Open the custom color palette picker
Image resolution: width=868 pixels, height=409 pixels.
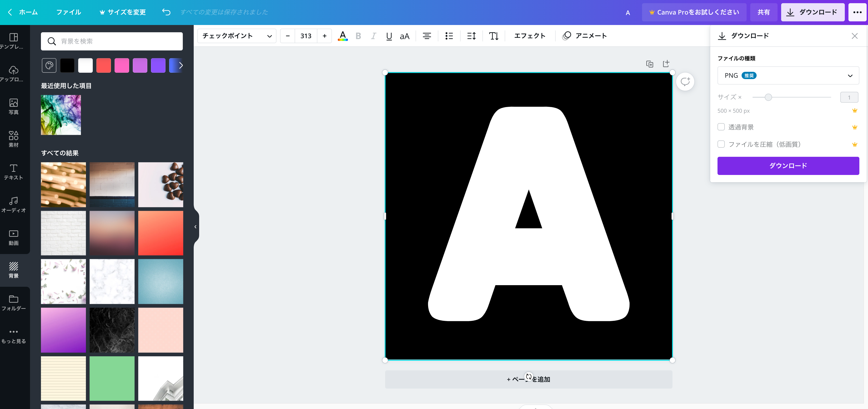pos(49,65)
